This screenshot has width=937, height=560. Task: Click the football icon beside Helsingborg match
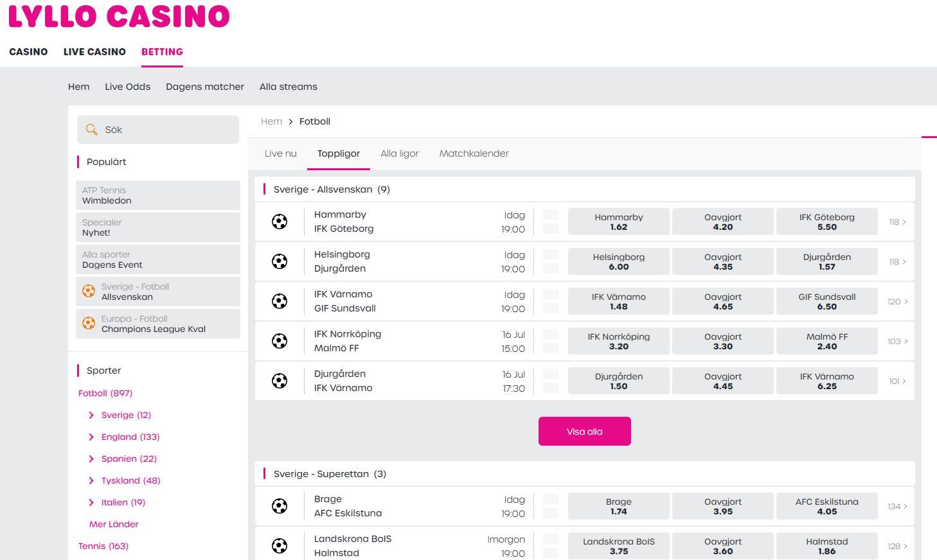[280, 262]
